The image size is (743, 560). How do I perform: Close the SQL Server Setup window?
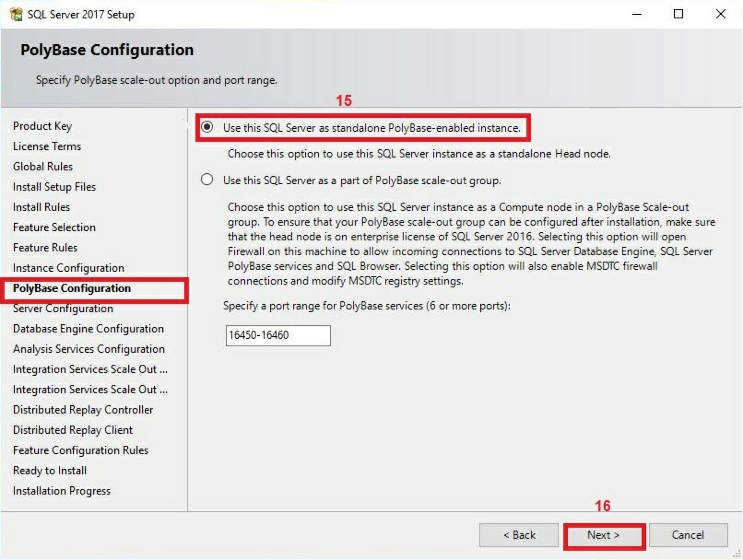pyautogui.click(x=721, y=14)
